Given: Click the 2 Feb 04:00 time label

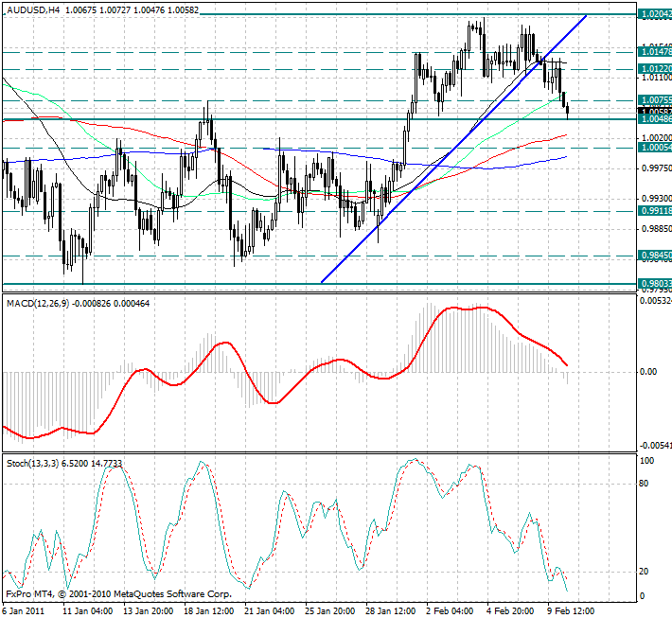Looking at the screenshot, I should (x=450, y=610).
